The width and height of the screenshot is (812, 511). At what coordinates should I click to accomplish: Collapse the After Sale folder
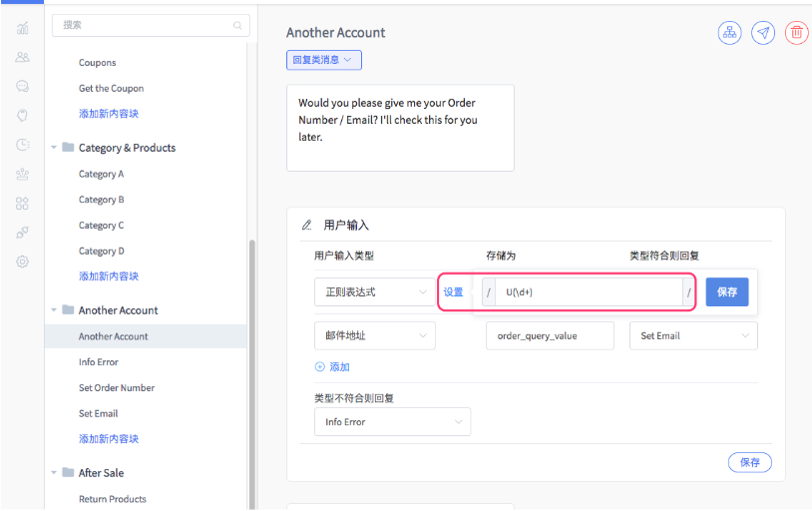click(54, 473)
